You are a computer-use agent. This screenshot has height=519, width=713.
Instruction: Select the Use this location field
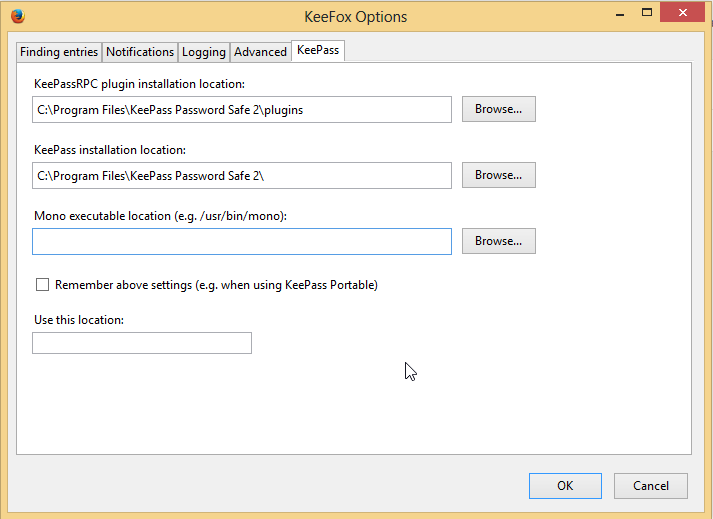[x=141, y=343]
